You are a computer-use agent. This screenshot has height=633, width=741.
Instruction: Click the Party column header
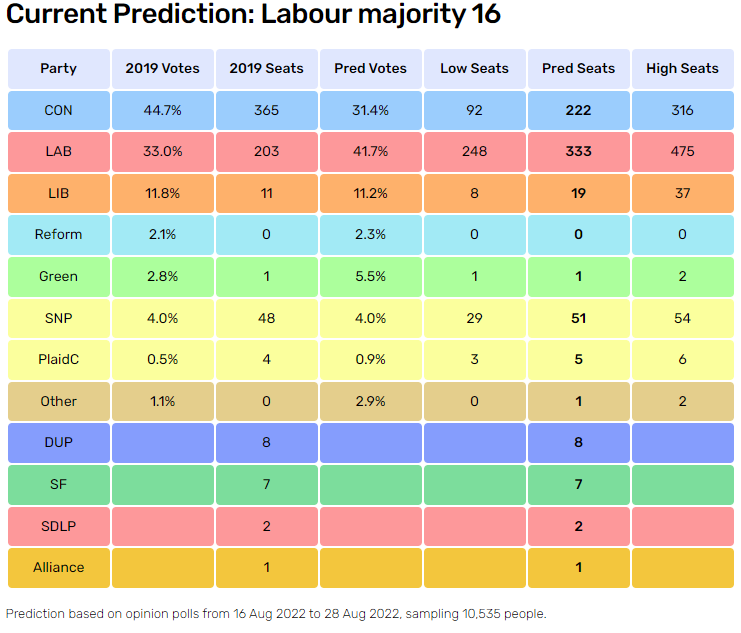pyautogui.click(x=58, y=69)
